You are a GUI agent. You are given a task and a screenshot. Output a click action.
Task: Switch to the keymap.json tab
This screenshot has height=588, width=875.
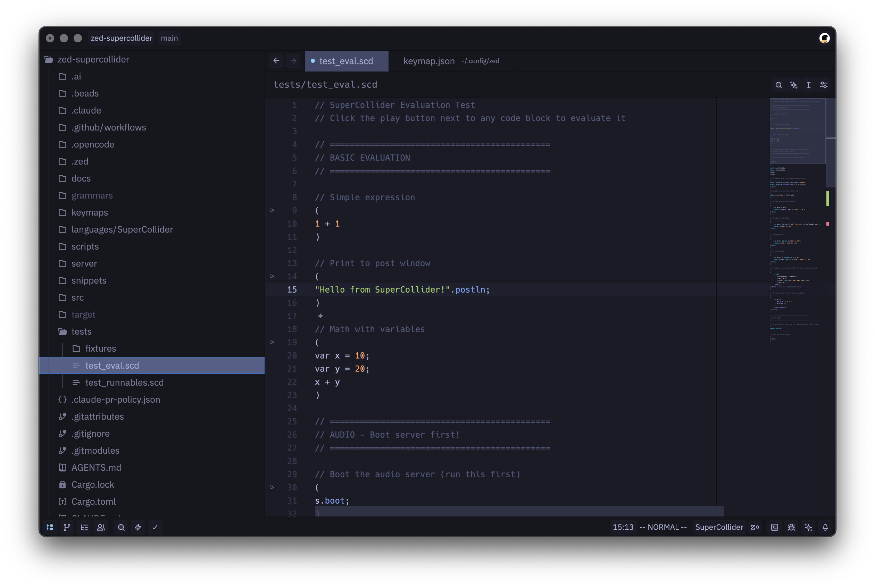(x=429, y=61)
